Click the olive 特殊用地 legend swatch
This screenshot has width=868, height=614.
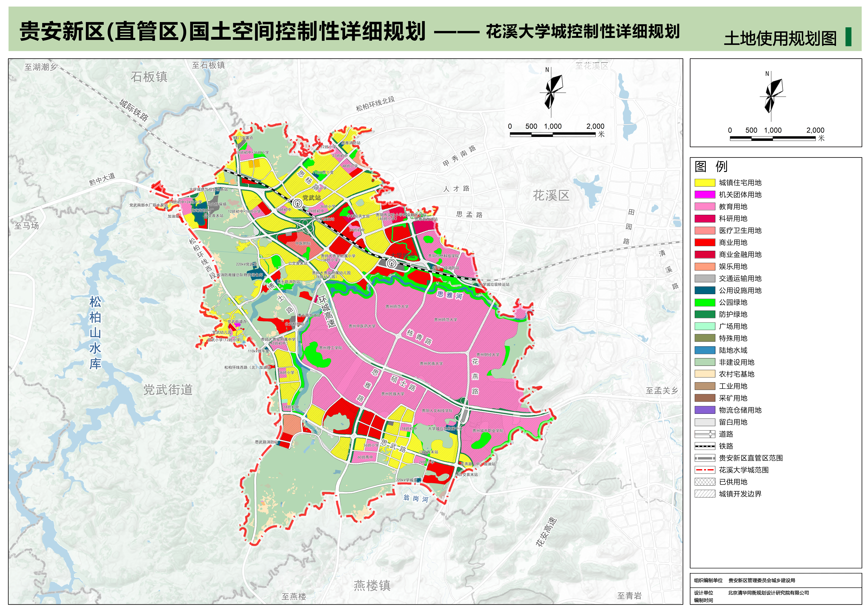705,338
